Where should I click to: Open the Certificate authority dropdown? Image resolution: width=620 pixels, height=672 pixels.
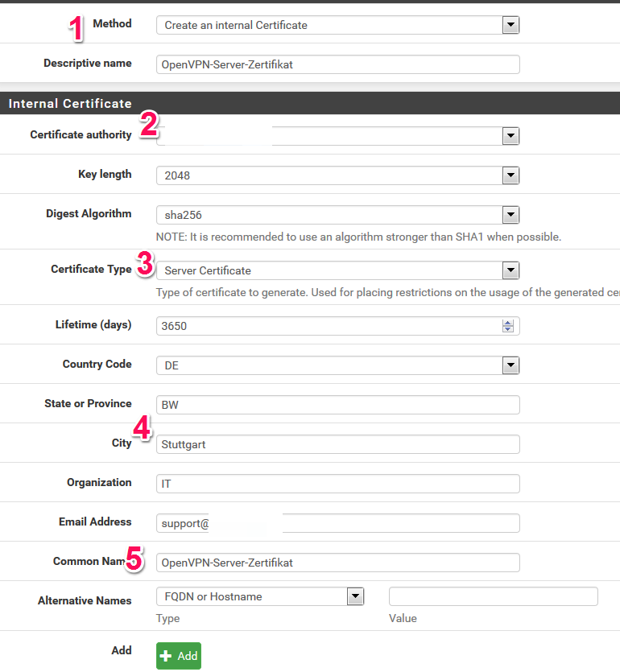click(338, 136)
